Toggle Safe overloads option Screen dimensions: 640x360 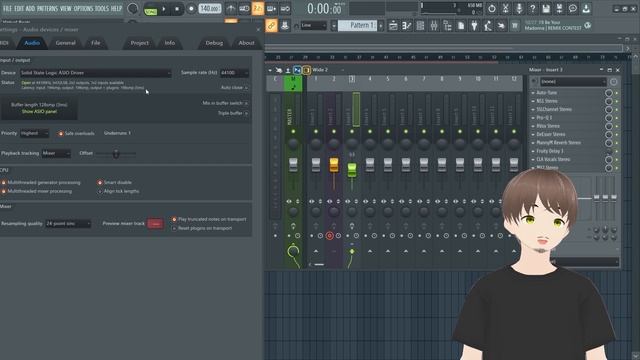pyautogui.click(x=76, y=133)
